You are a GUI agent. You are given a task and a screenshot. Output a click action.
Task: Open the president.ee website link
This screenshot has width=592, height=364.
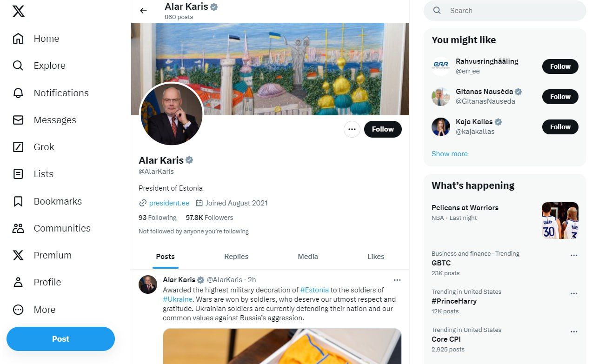coord(169,203)
